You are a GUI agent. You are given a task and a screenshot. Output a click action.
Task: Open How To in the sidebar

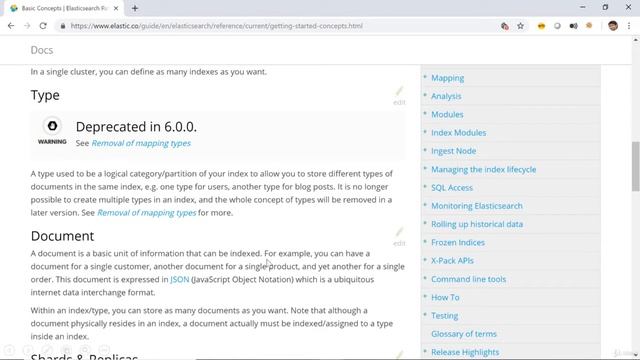(x=445, y=298)
